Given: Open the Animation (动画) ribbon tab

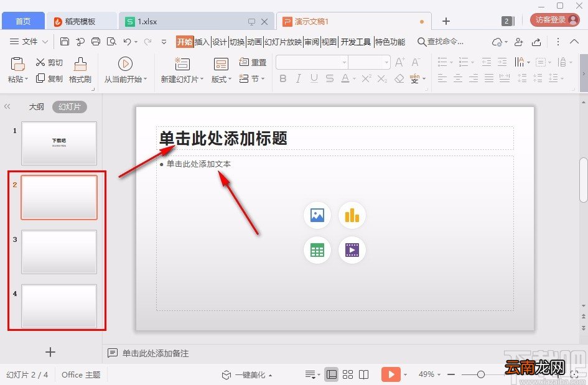Looking at the screenshot, I should (254, 42).
